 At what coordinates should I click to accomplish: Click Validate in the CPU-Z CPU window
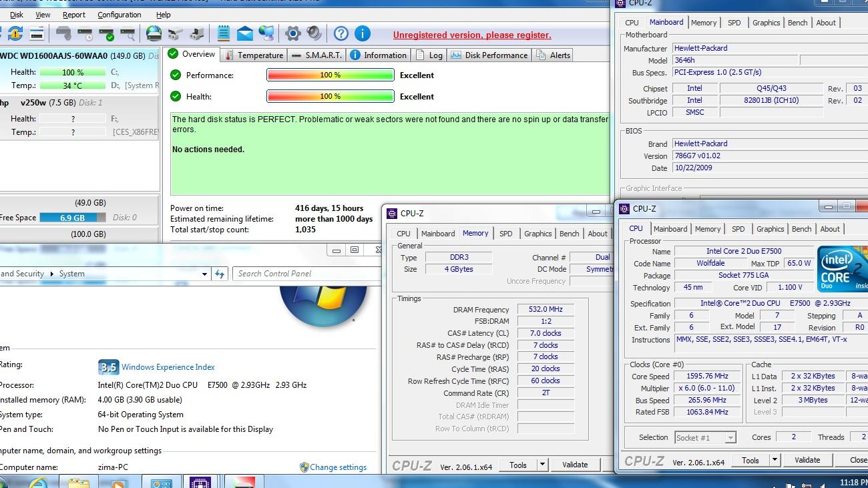click(x=807, y=460)
